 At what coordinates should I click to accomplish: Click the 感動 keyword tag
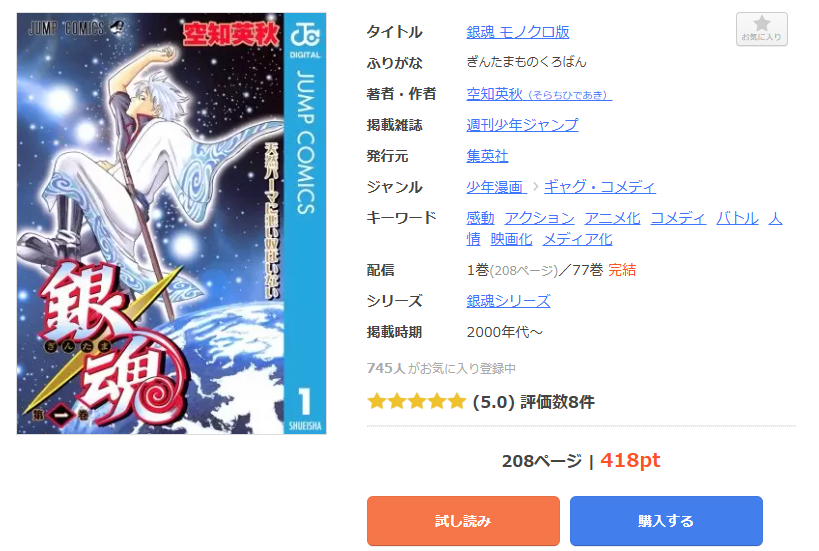tap(480, 218)
